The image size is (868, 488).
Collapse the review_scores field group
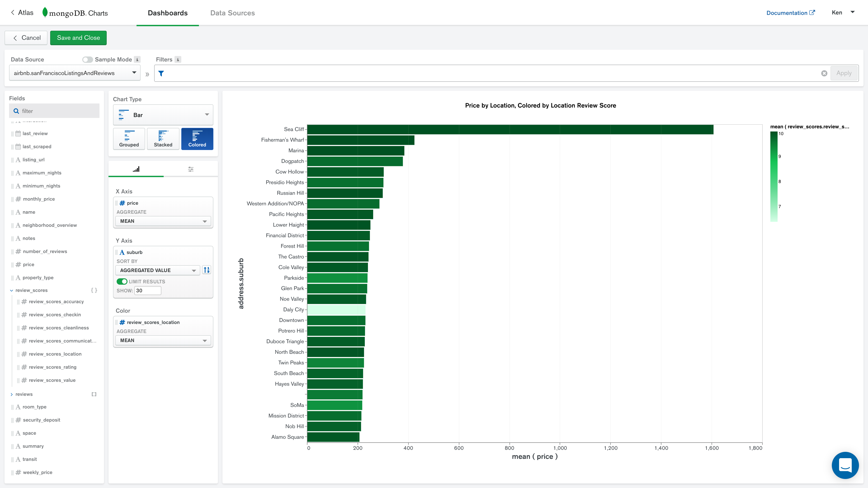click(12, 290)
